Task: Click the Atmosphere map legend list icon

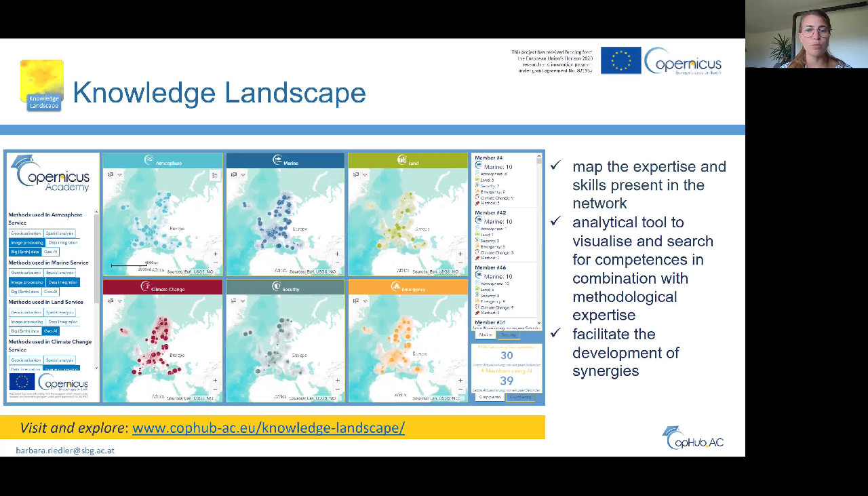Action: (215, 175)
